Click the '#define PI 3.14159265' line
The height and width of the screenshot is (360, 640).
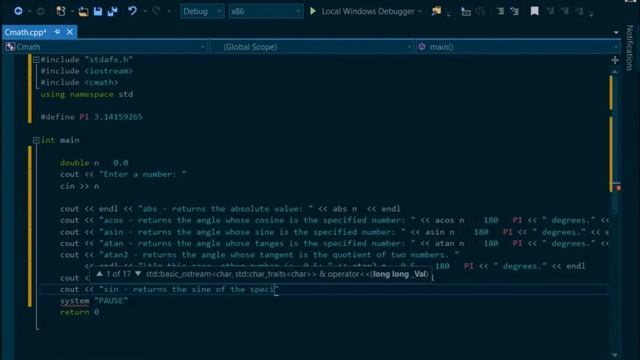click(x=91, y=117)
